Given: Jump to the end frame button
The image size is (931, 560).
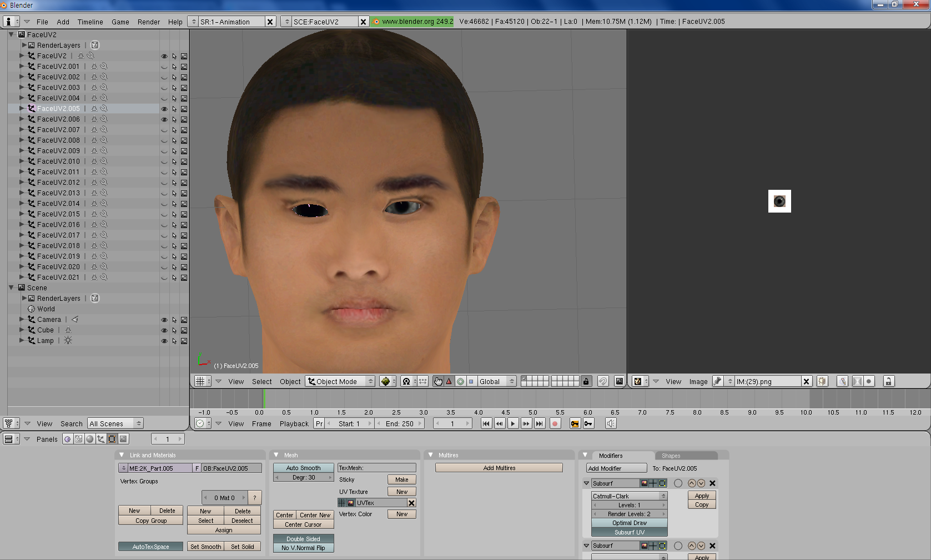Looking at the screenshot, I should [539, 423].
